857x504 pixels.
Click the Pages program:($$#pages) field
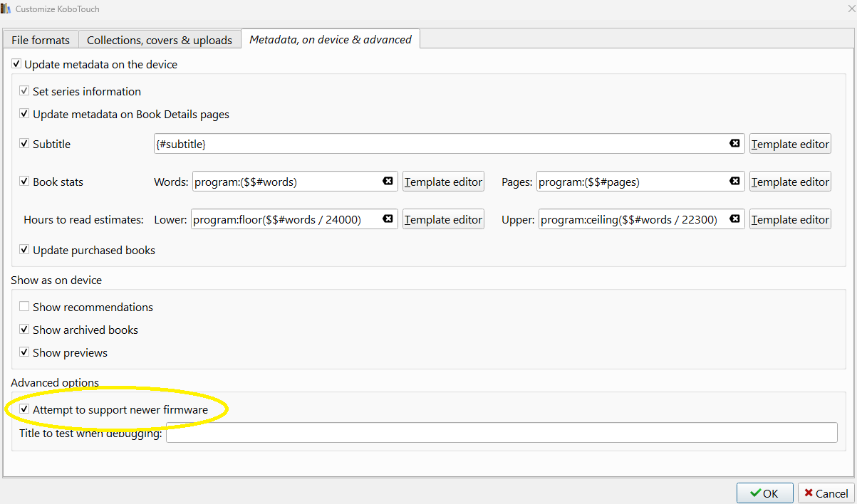click(x=640, y=182)
